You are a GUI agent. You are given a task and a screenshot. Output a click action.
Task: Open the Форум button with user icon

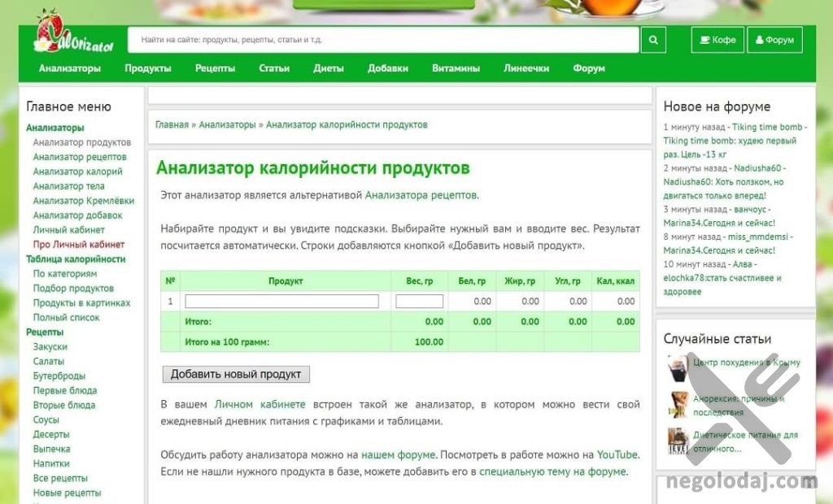point(774,40)
